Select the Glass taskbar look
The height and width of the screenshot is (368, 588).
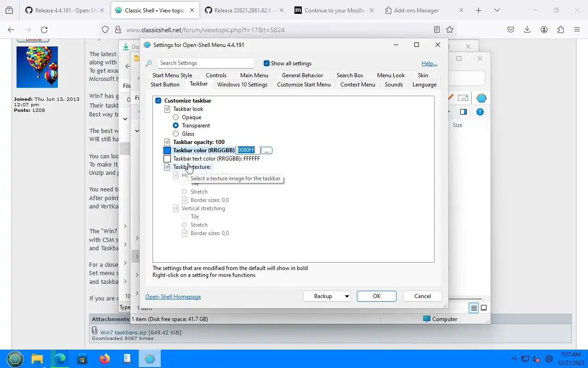tap(175, 134)
